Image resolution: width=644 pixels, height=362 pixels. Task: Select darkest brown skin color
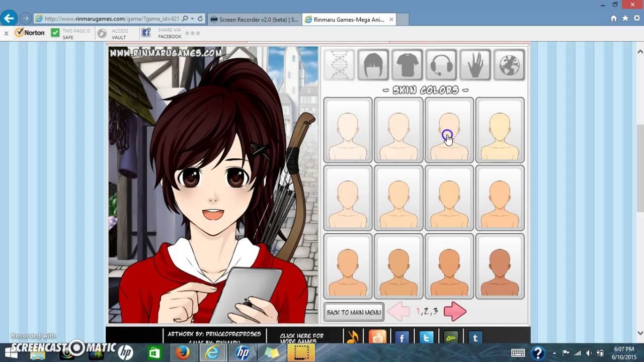point(500,266)
